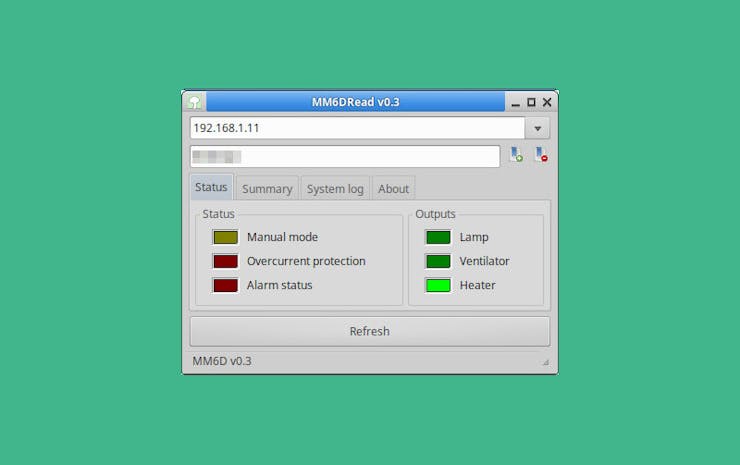Open the Summary tab
This screenshot has width=740, height=465.
267,189
